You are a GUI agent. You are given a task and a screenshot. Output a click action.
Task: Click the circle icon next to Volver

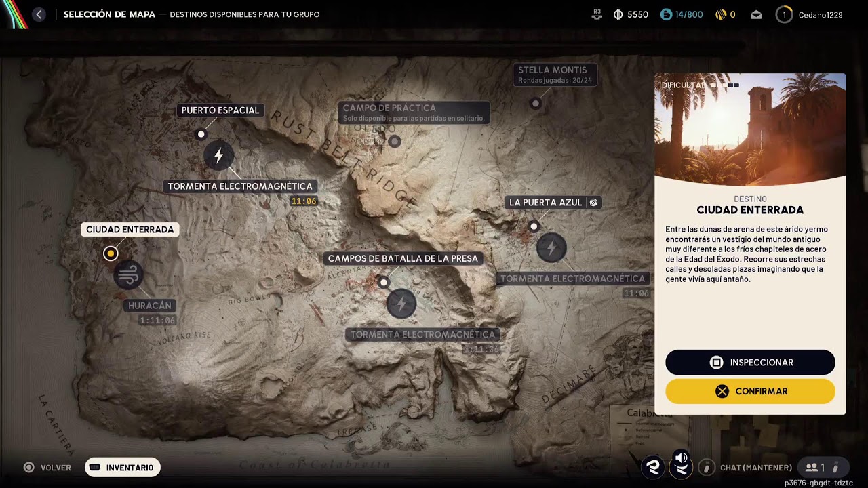(x=28, y=467)
